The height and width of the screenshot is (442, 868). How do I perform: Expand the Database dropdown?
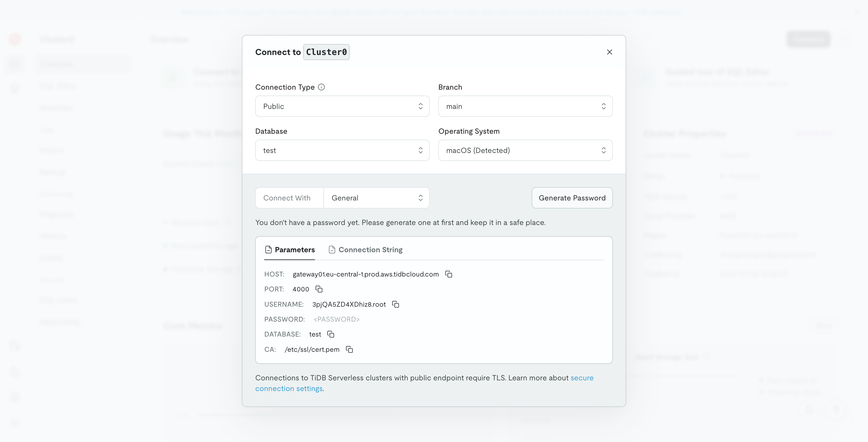point(342,150)
